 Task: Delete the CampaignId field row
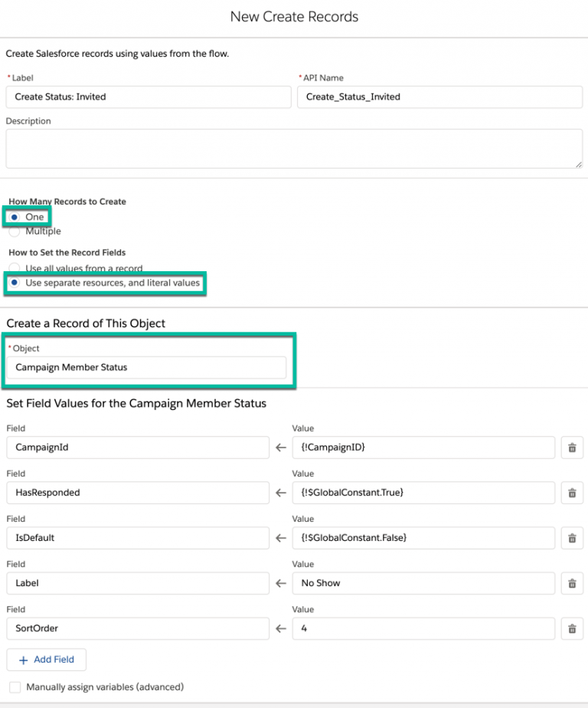572,447
